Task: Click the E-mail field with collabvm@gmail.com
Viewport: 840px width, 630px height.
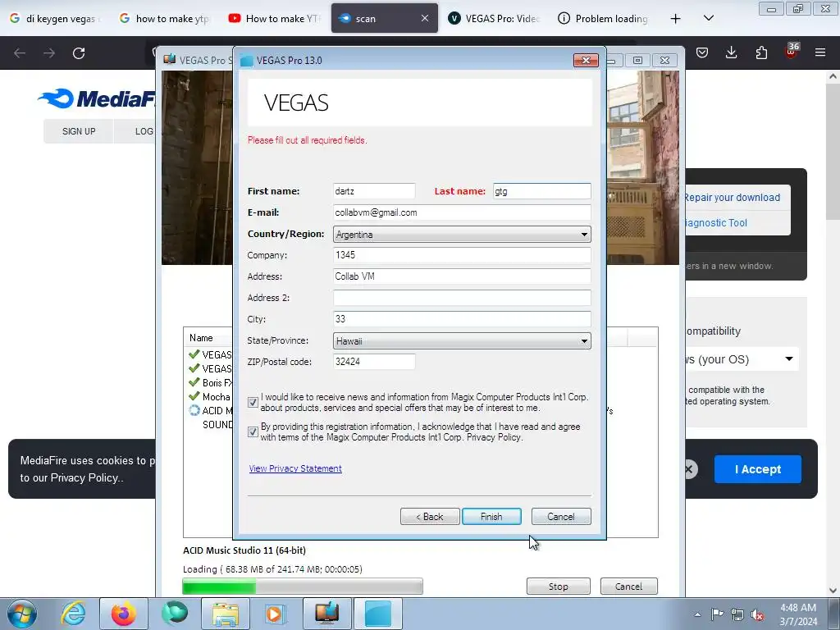Action: [462, 212]
